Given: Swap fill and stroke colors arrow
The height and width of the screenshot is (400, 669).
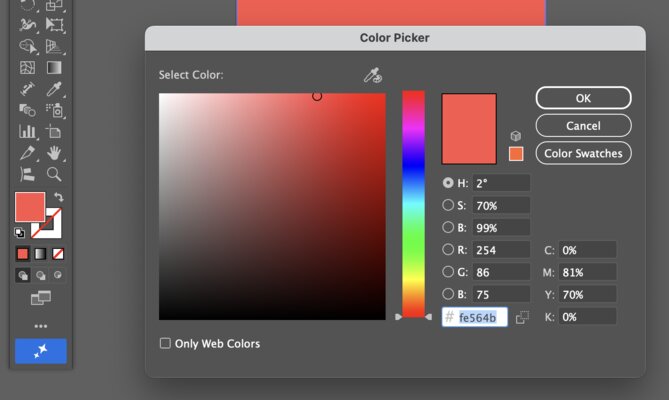Looking at the screenshot, I should 58,197.
